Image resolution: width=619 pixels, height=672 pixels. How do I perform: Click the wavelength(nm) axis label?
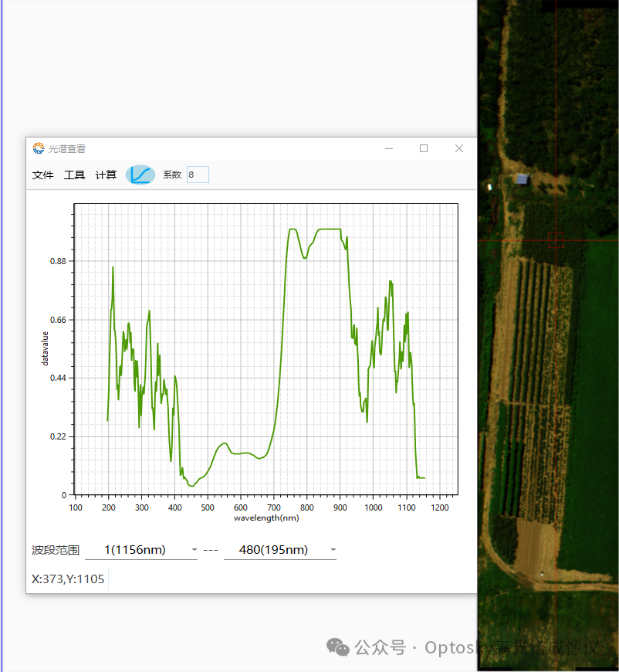[266, 518]
